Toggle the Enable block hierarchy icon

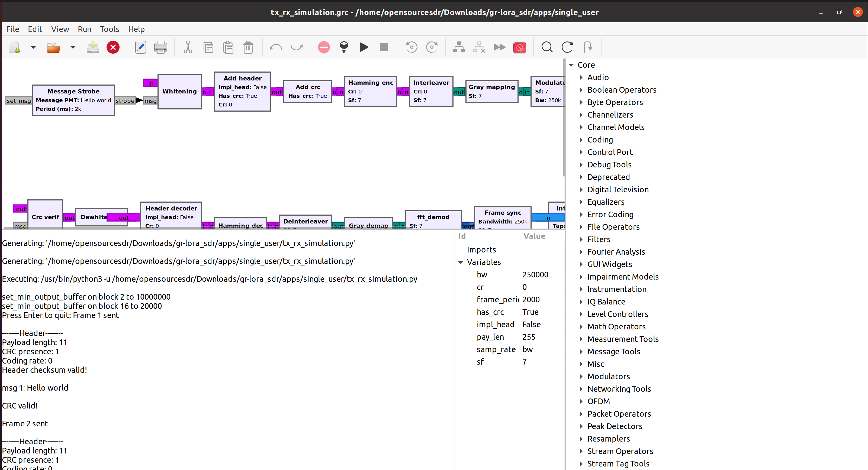pyautogui.click(x=459, y=47)
